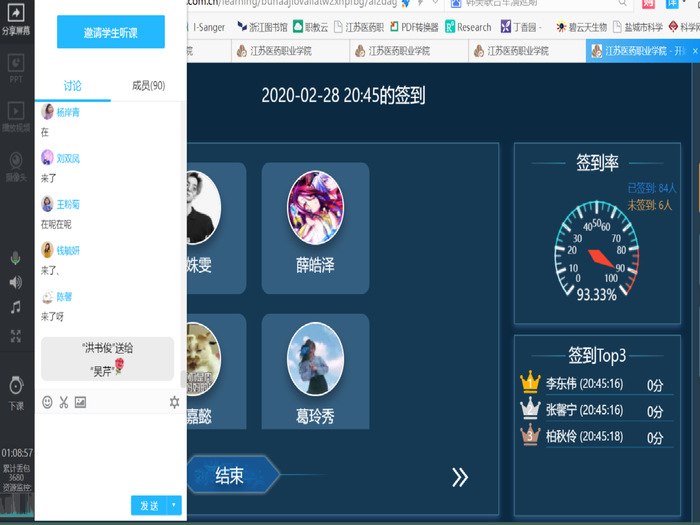The width and height of the screenshot is (700, 525).
Task: Click the 邀请学生听课 button
Action: 110,33
